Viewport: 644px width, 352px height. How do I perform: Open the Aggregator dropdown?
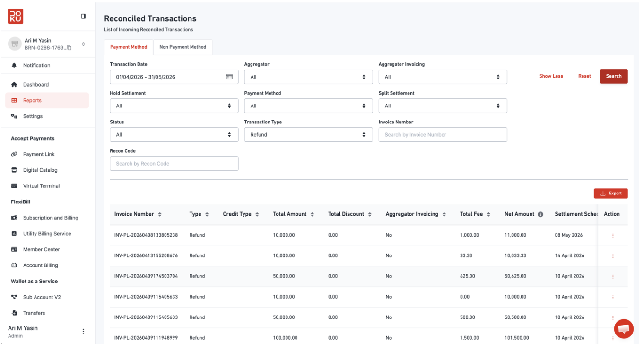tap(308, 77)
